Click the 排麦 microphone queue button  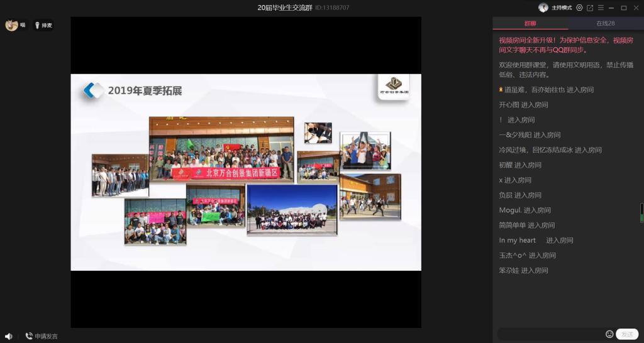click(x=43, y=25)
